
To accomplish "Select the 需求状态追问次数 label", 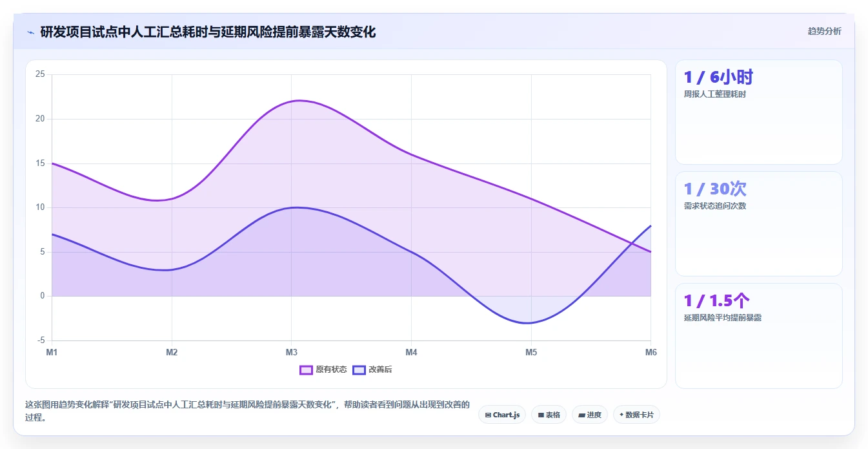I will (x=715, y=206).
